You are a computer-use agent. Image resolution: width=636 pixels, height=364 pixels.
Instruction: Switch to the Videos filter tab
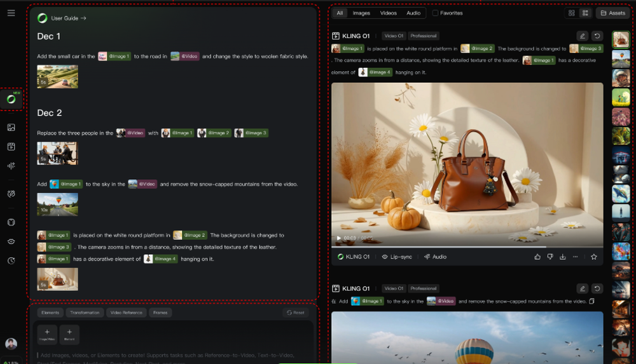pos(388,13)
